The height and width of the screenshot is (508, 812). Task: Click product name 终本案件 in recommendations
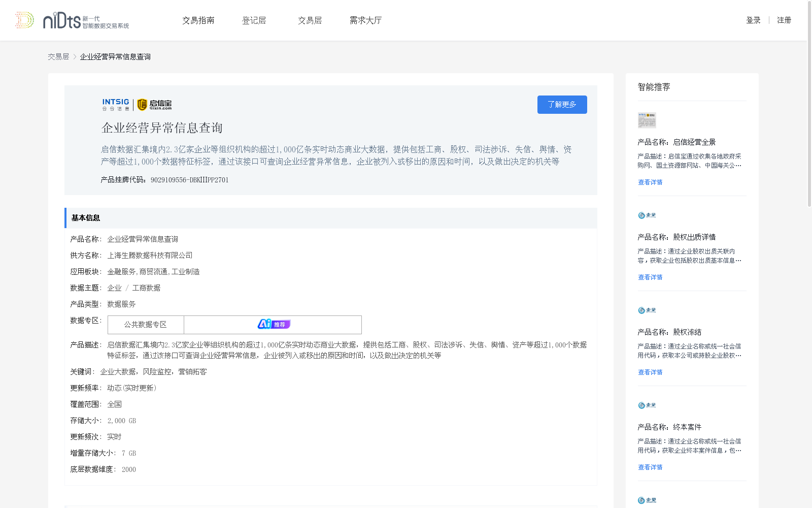(687, 427)
